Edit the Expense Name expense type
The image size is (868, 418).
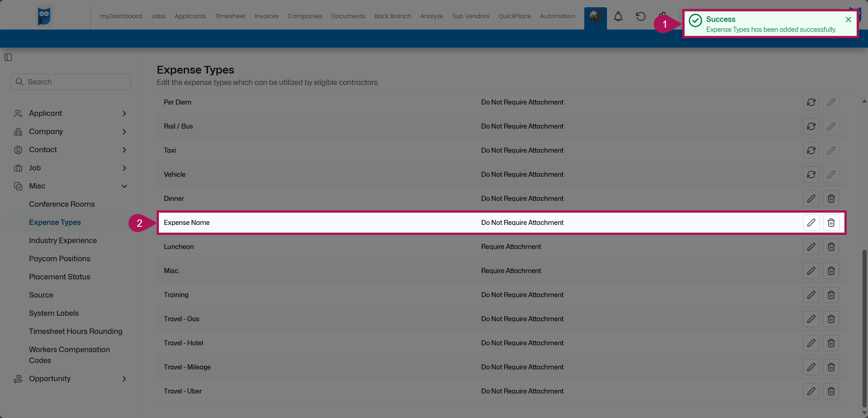(x=811, y=223)
